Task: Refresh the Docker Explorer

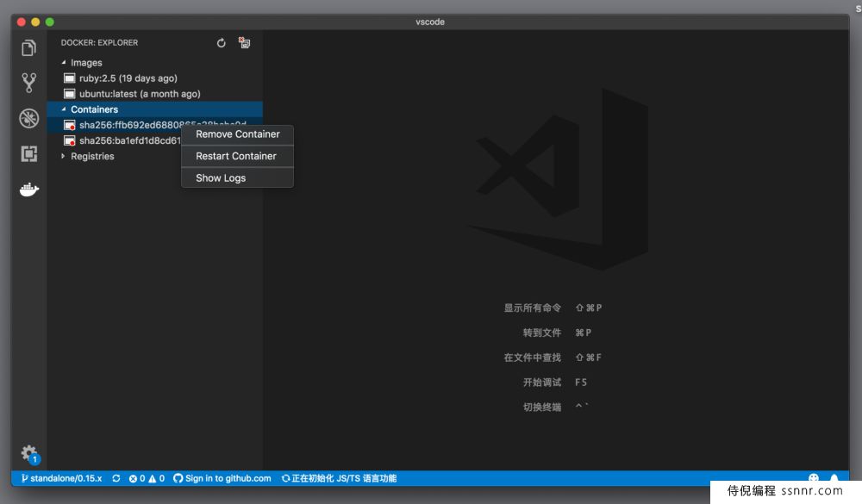Action: point(221,43)
